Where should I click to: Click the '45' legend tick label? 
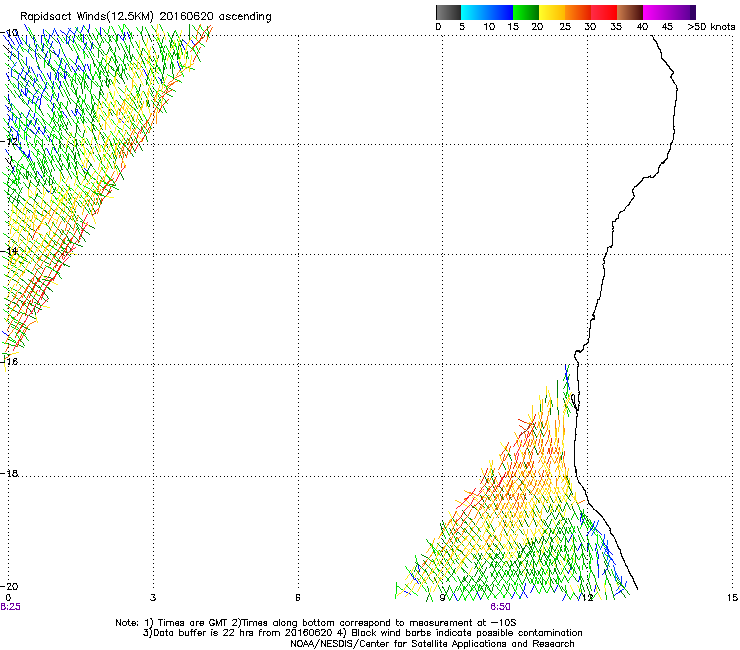coord(667,27)
